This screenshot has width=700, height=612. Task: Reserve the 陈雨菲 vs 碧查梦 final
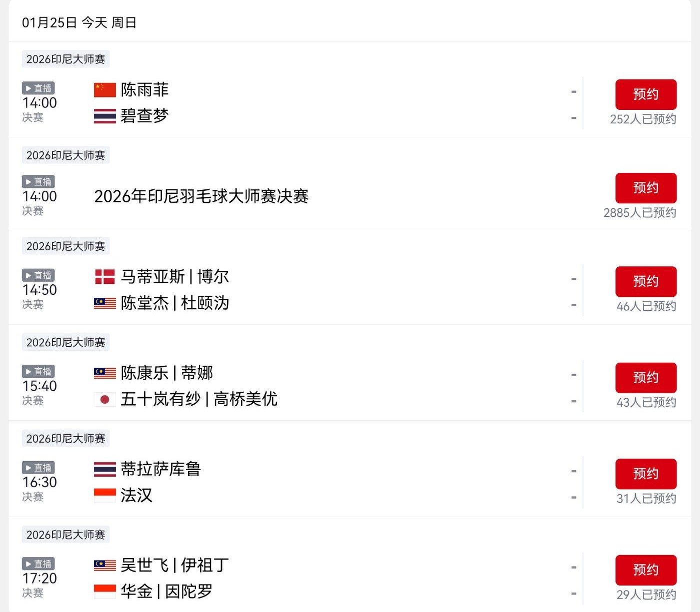tap(645, 94)
